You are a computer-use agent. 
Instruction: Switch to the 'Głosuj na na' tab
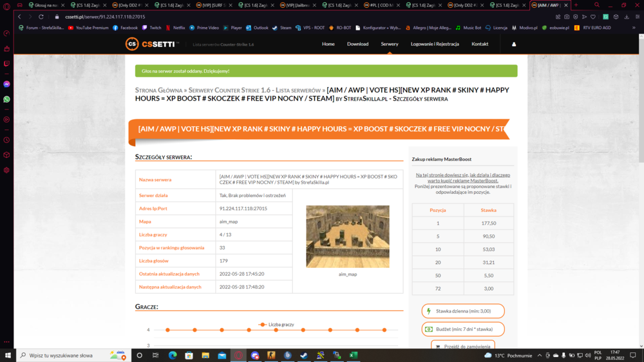click(45, 5)
